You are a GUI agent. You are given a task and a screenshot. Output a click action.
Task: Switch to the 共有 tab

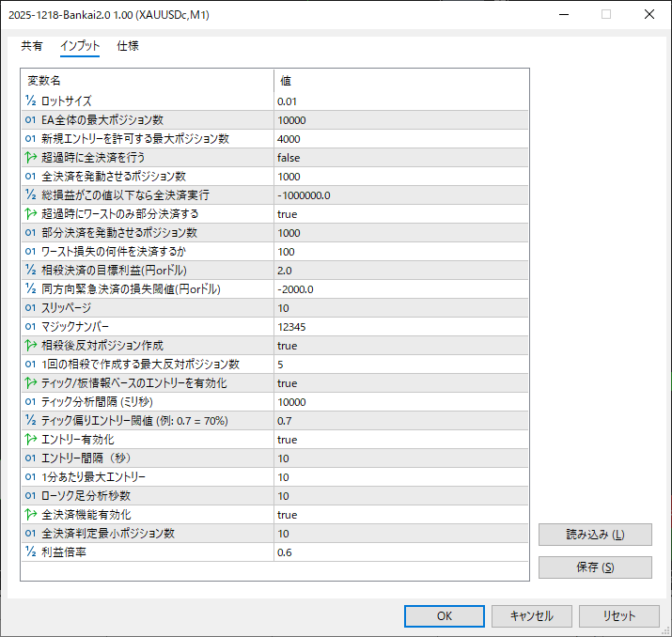coord(31,46)
